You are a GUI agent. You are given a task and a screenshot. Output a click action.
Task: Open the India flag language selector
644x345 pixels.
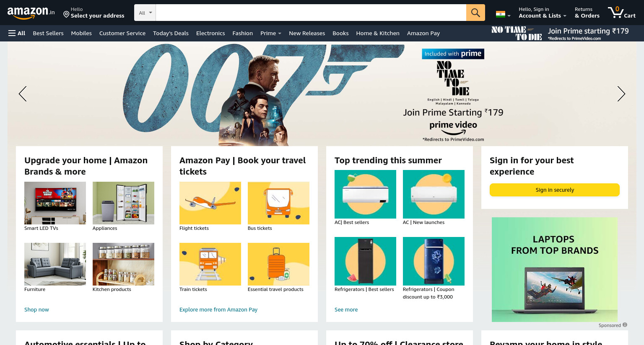pos(503,14)
